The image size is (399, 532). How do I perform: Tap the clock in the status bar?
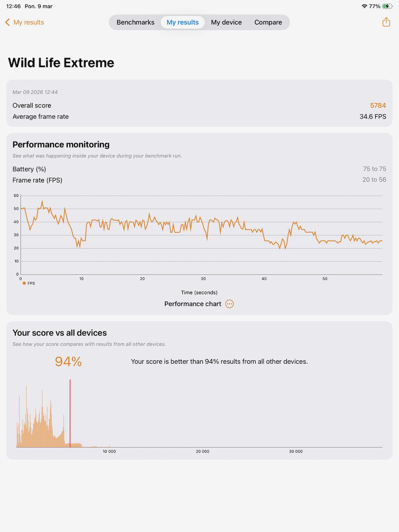click(x=13, y=6)
